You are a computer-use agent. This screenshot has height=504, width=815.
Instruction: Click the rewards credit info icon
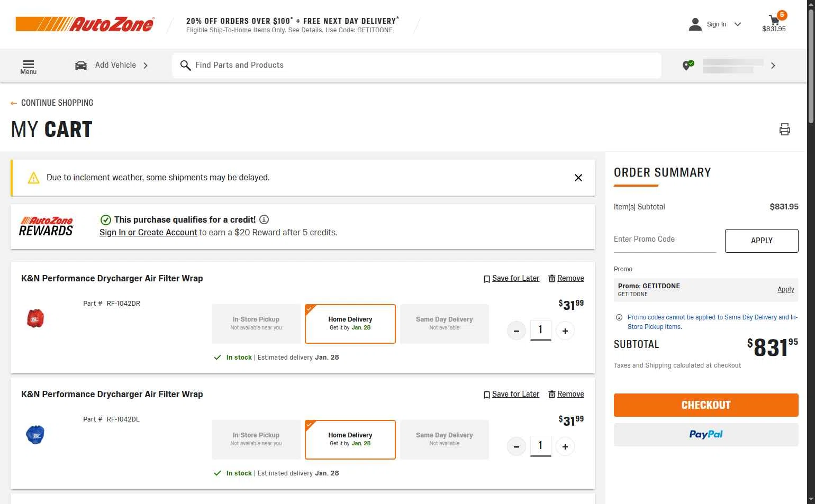264,219
